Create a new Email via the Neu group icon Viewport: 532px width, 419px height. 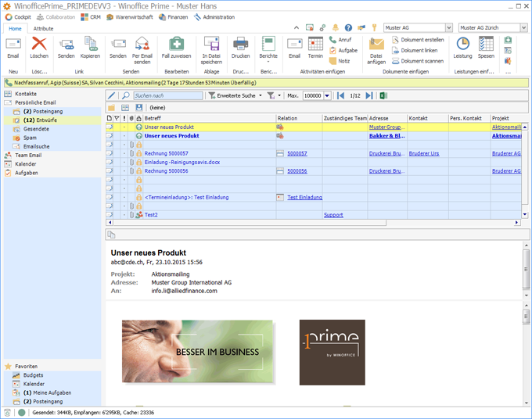pyautogui.click(x=13, y=44)
